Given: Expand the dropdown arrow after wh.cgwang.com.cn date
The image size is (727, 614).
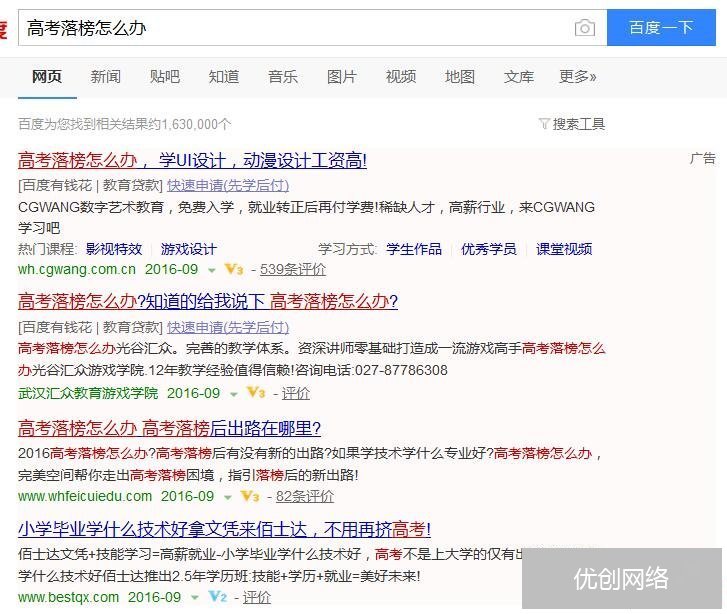Looking at the screenshot, I should click(211, 270).
